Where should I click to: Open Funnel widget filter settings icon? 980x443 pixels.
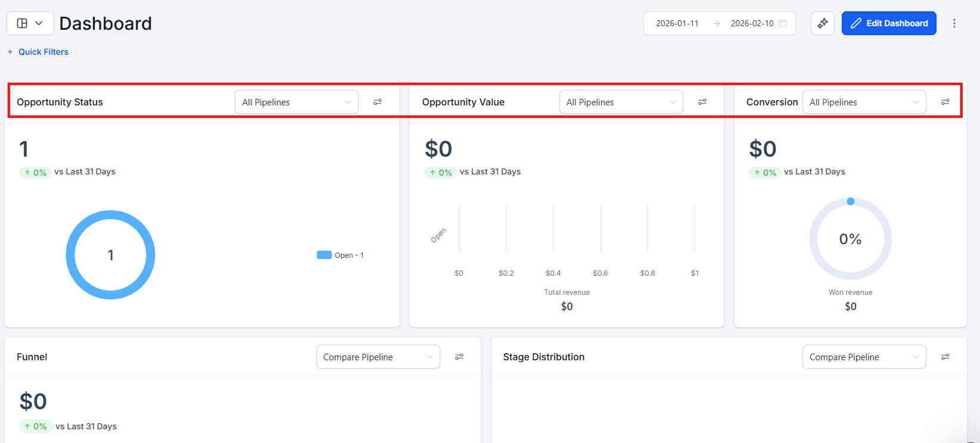[459, 357]
